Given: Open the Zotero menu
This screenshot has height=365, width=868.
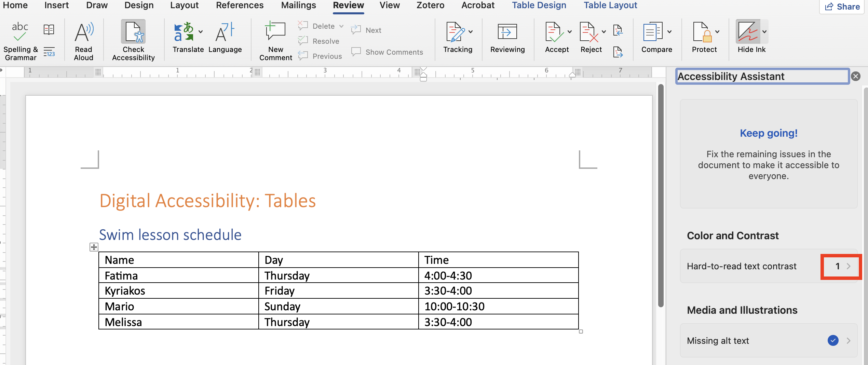Looking at the screenshot, I should 430,5.
